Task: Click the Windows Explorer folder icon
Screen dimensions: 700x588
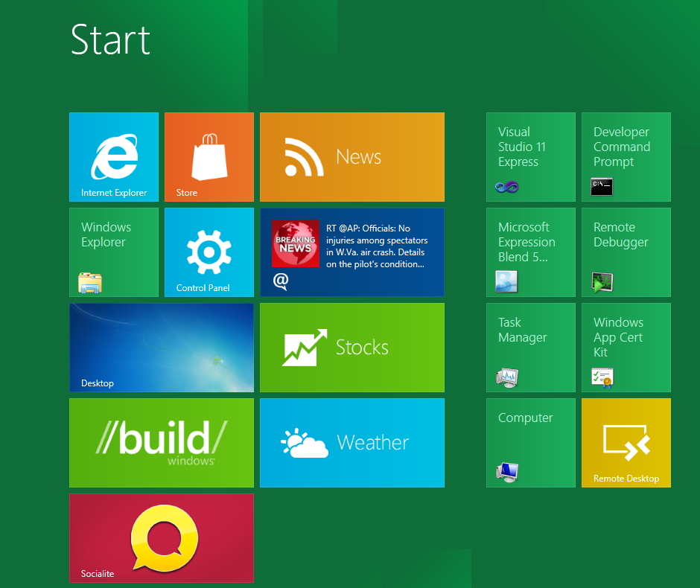Action: [90, 282]
